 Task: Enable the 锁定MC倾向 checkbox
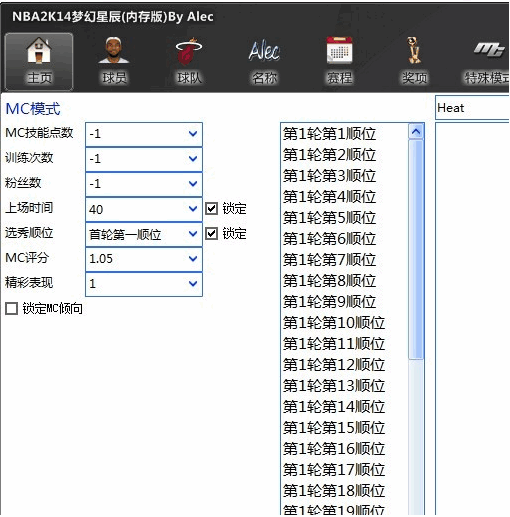[x=11, y=308]
